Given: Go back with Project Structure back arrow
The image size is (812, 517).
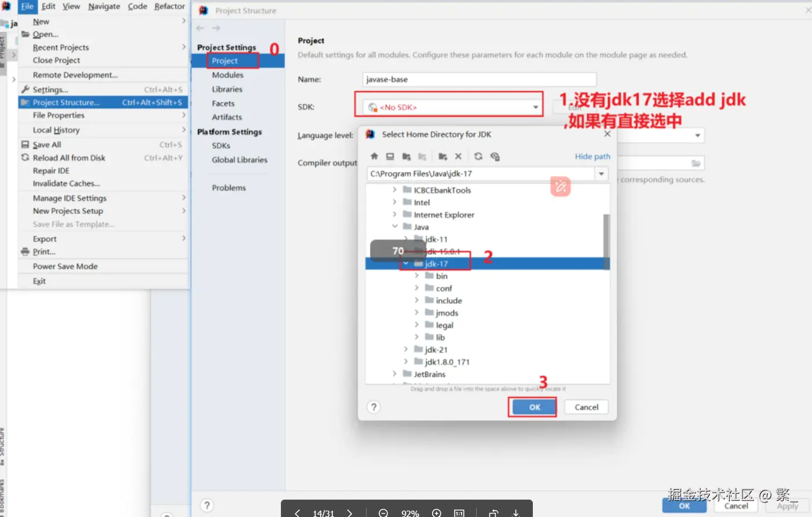Looking at the screenshot, I should (x=200, y=28).
